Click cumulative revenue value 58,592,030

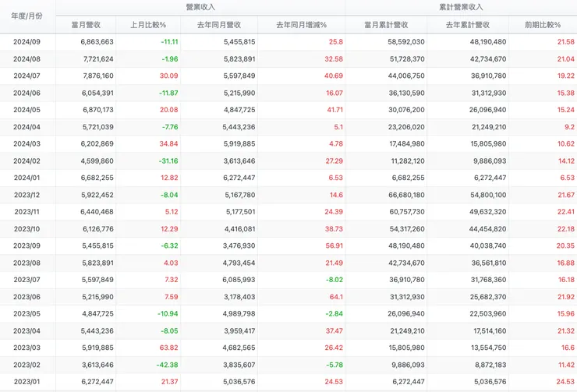coord(406,41)
